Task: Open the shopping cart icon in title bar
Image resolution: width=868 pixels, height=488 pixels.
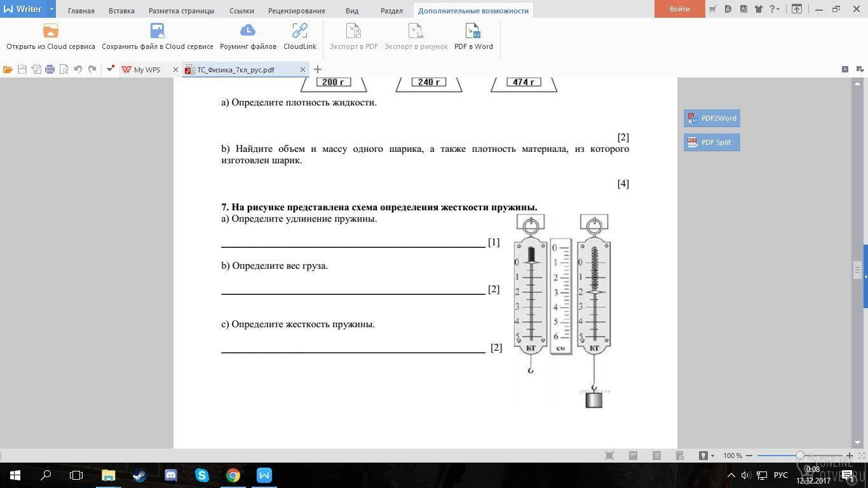Action: (713, 9)
